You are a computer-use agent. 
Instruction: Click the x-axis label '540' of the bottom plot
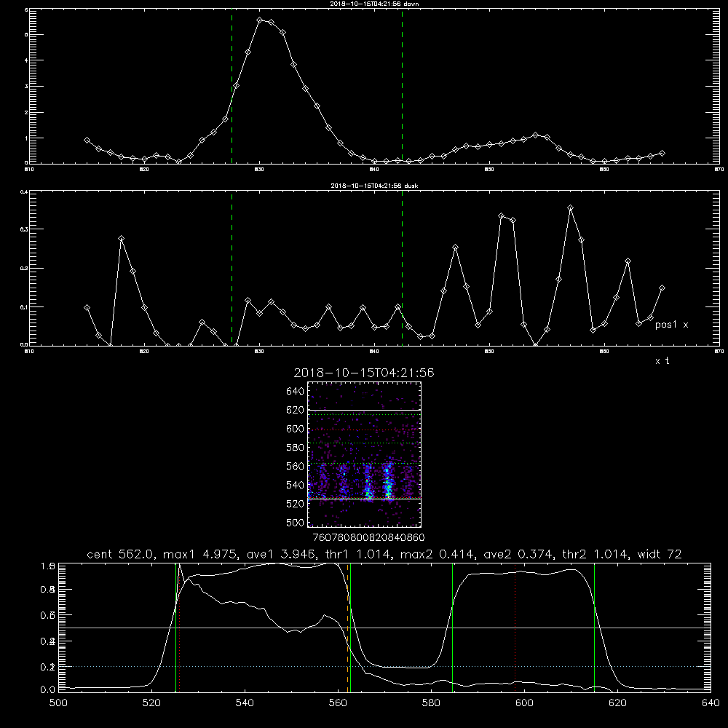pyautogui.click(x=245, y=703)
